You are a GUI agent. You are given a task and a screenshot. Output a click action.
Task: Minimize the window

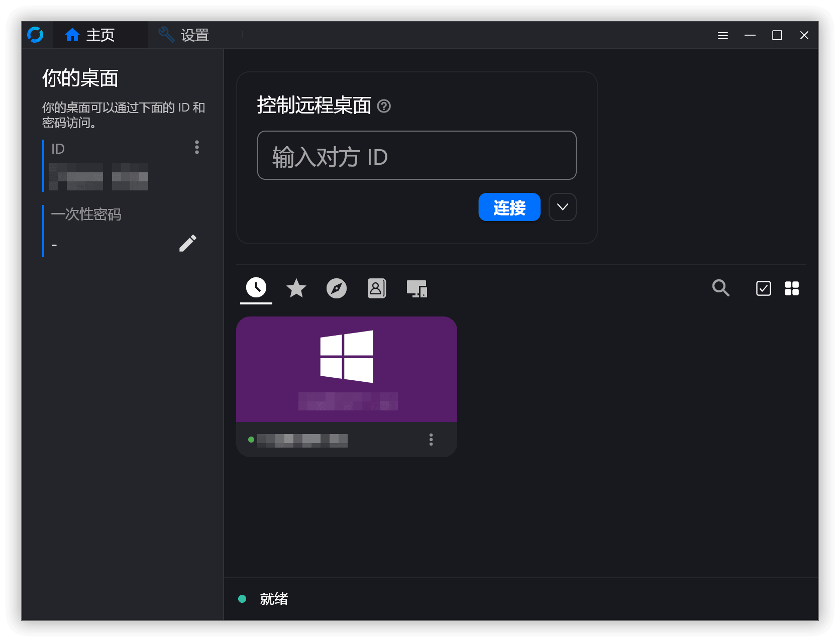(x=750, y=35)
